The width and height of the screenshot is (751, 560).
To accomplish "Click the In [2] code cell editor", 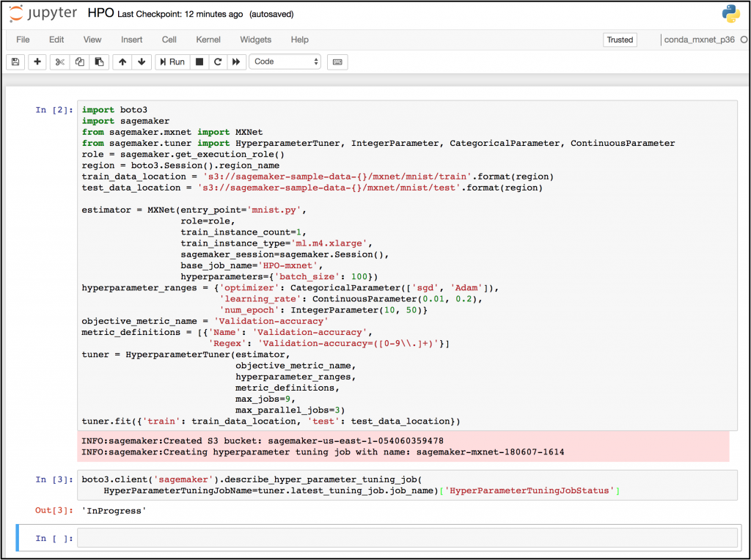I will (x=407, y=265).
